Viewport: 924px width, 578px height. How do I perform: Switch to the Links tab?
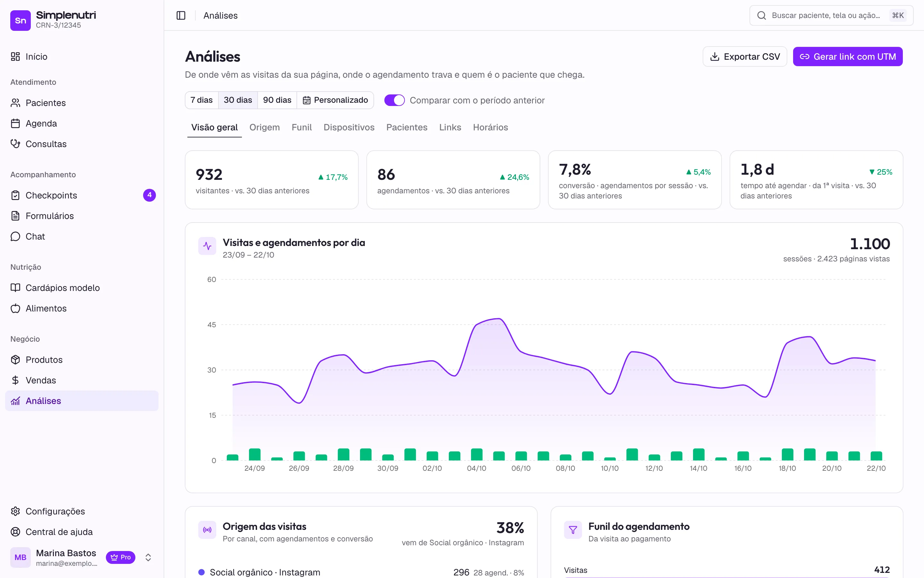tap(450, 127)
